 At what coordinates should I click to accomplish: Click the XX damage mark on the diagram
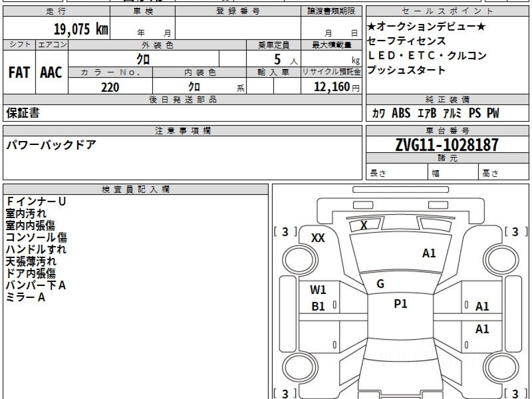pyautogui.click(x=318, y=238)
